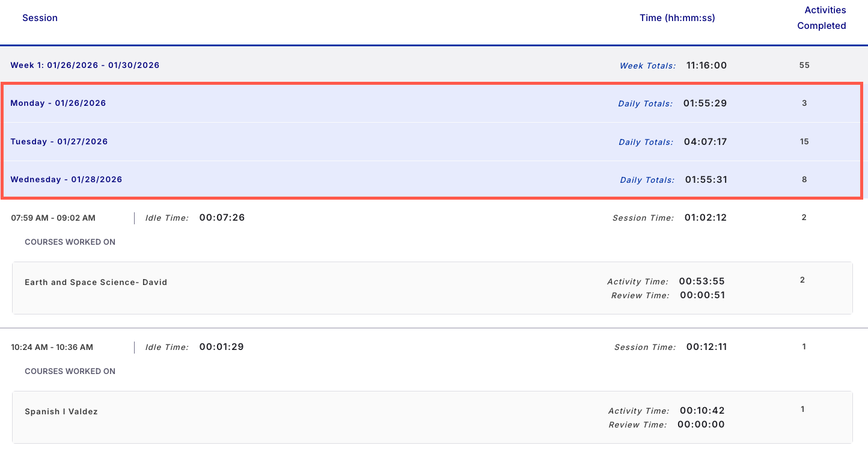Screen dimensions: 868x457
Task: Select the Week Totals value 11:16:00
Action: point(706,65)
